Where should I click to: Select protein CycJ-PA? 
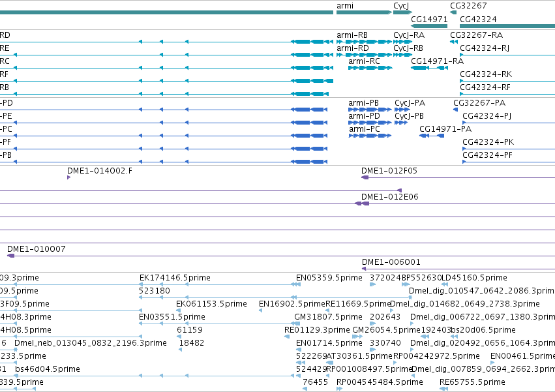click(x=410, y=103)
